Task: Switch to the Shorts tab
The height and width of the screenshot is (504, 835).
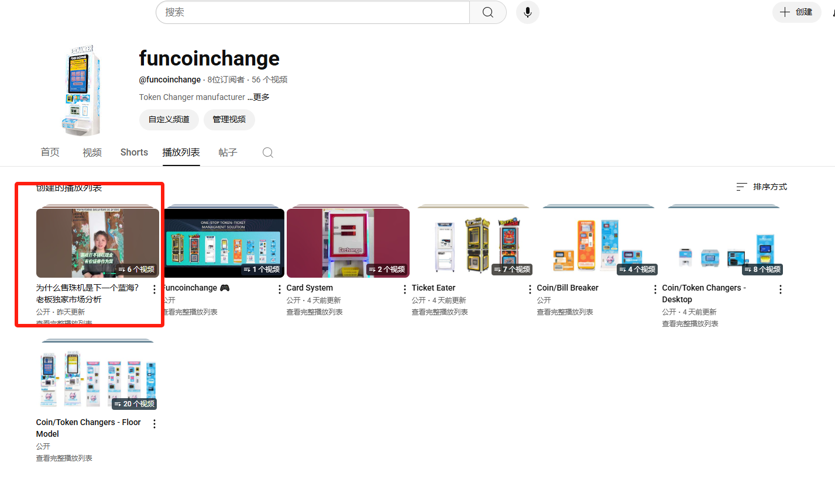Action: click(x=134, y=153)
